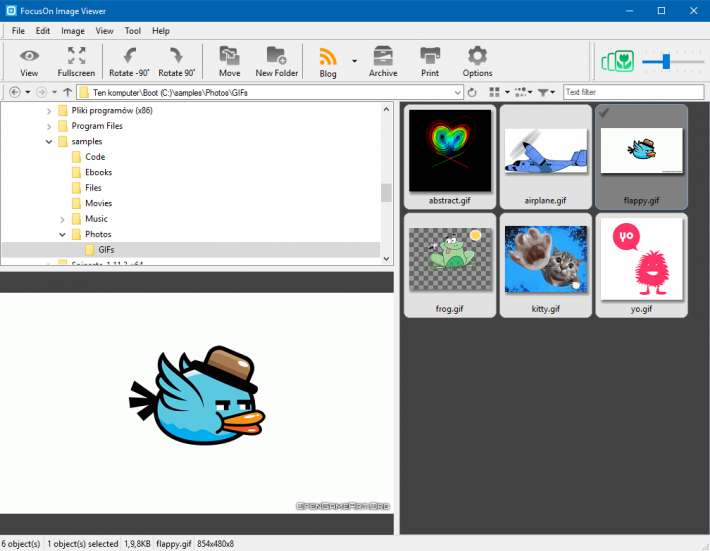This screenshot has height=551, width=710.
Task: Go back with the left arrow button
Action: click(14, 92)
